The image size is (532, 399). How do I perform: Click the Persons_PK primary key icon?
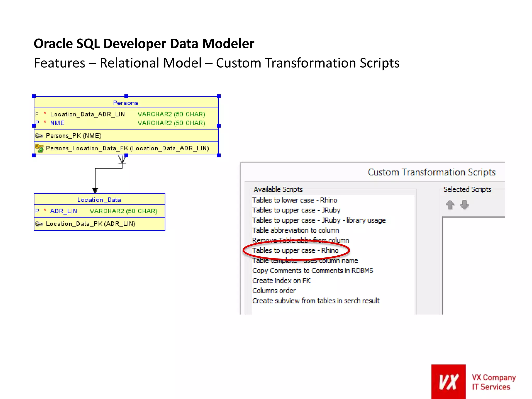point(39,136)
